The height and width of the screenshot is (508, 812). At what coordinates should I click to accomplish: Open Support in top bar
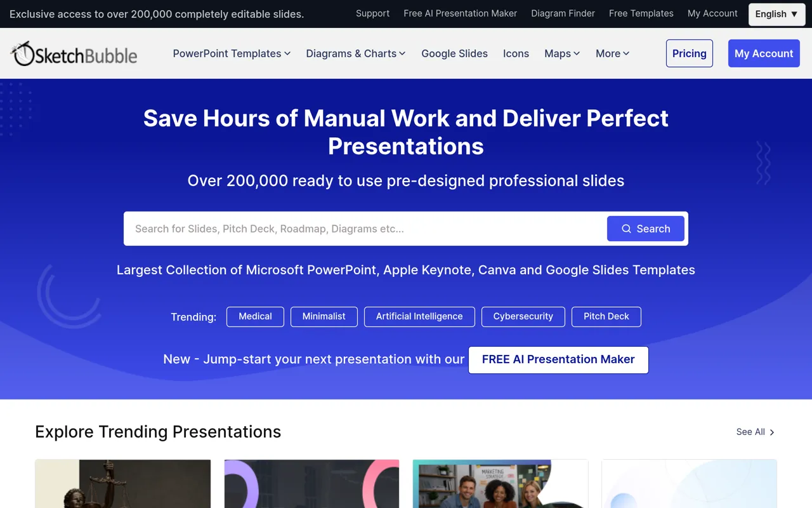point(372,13)
